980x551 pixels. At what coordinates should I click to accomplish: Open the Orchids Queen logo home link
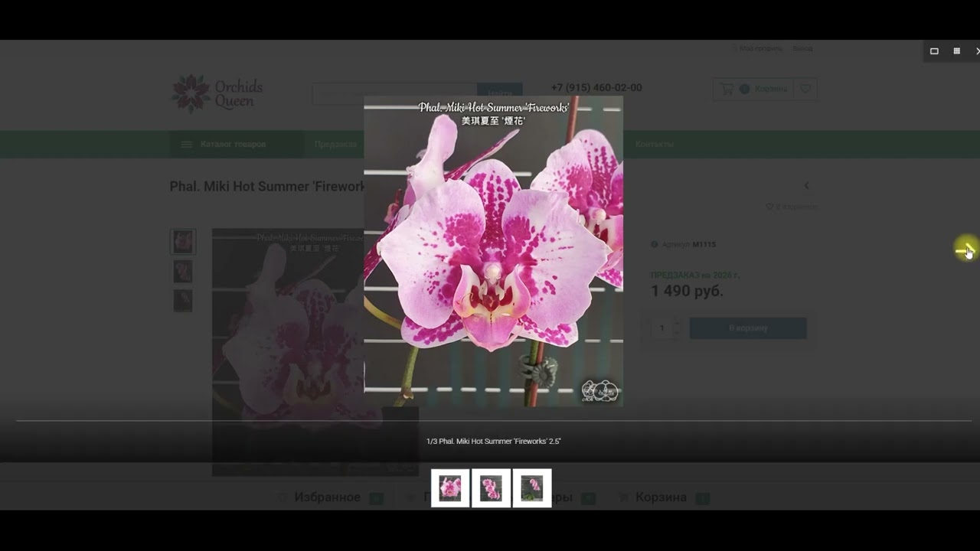click(x=217, y=93)
